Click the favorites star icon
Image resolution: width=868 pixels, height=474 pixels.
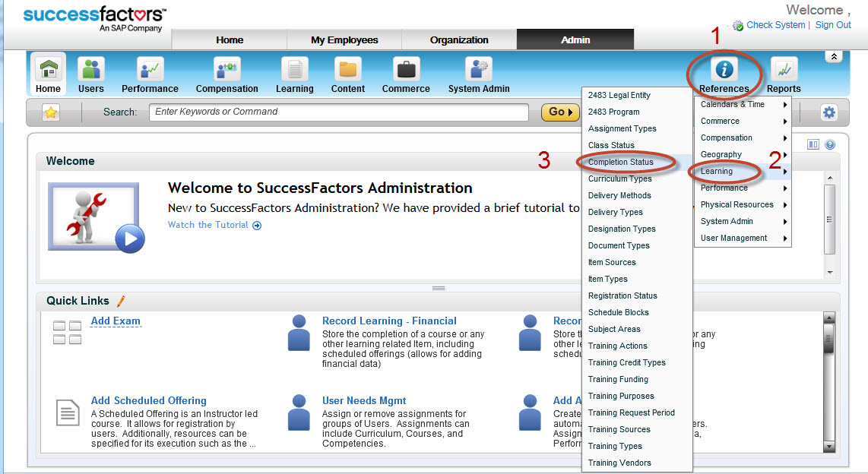[x=51, y=113]
